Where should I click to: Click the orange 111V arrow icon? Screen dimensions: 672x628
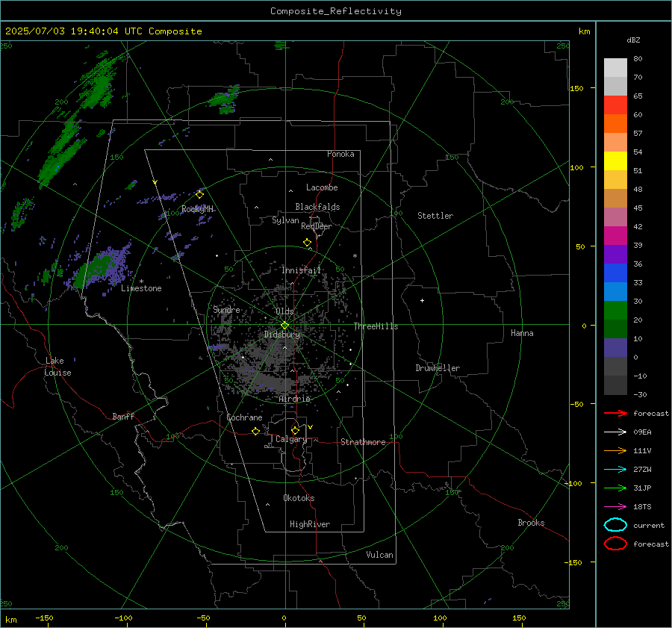pyautogui.click(x=615, y=450)
